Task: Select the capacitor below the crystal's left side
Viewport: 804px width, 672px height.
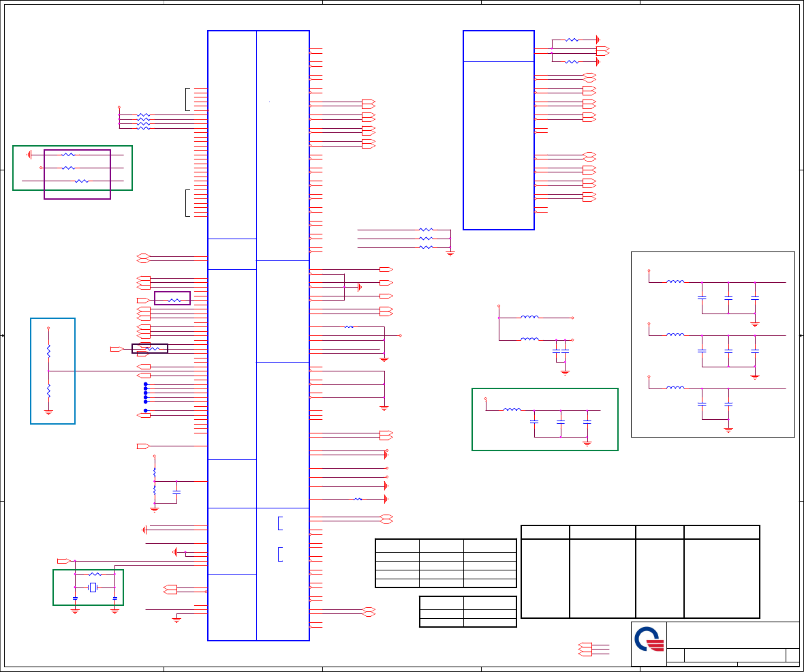Action: click(75, 598)
